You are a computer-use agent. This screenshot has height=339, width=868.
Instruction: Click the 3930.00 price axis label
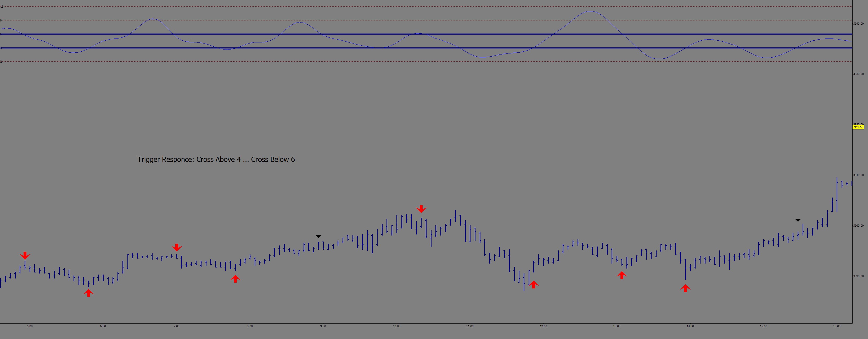[858, 74]
